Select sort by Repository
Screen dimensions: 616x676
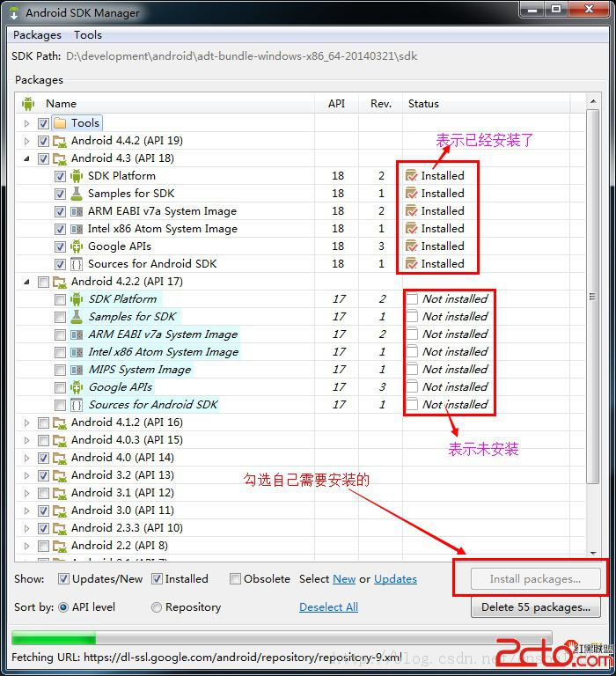pos(157,607)
